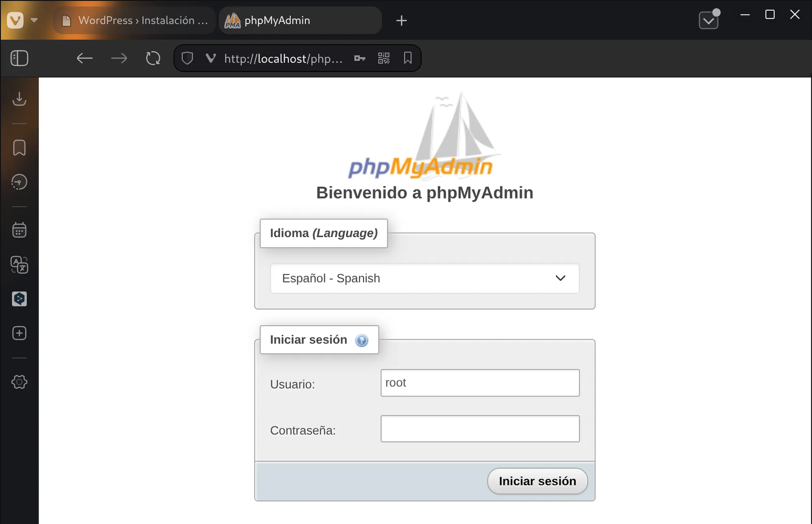
Task: Click into the Contraseña password field
Action: pos(480,429)
